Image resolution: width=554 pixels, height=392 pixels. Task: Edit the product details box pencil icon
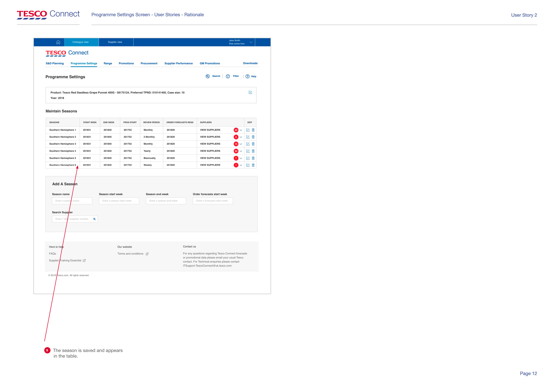pyautogui.click(x=250, y=92)
